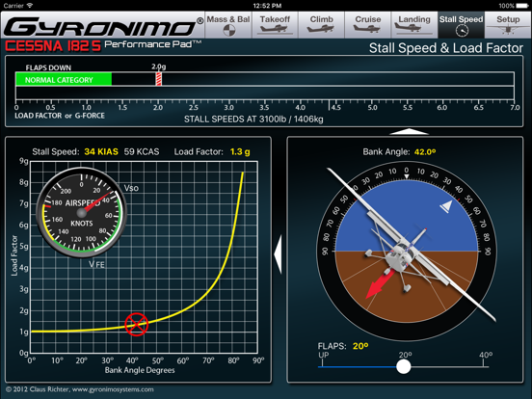Tap the Gyronimo logo
The height and width of the screenshot is (399, 532).
[x=103, y=26]
